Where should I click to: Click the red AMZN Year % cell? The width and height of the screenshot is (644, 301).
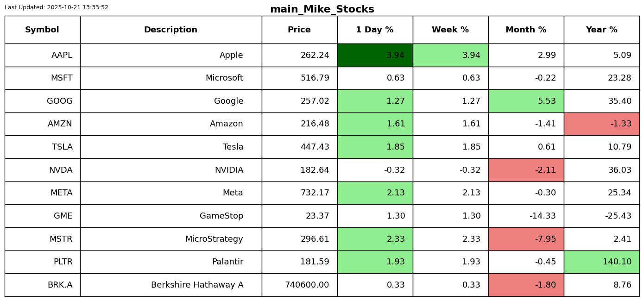pos(601,124)
